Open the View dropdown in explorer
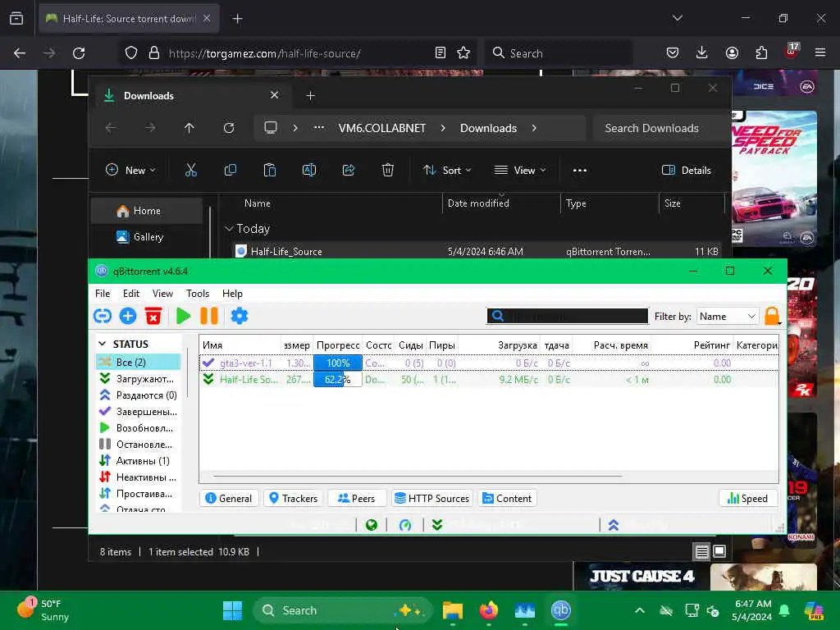Image resolution: width=840 pixels, height=630 pixels. tap(519, 171)
